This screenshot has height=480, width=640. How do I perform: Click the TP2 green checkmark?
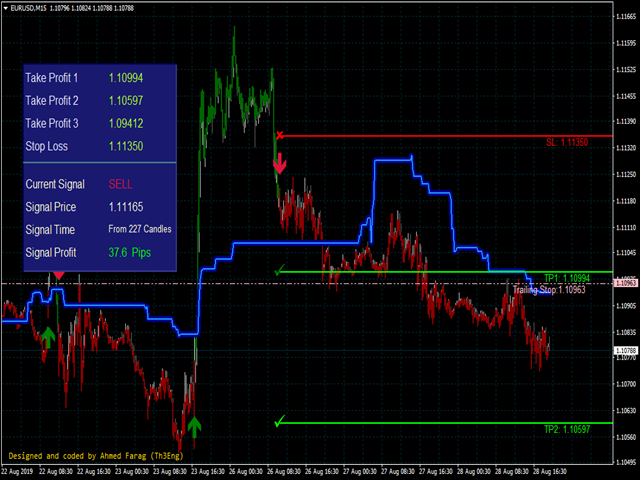280,421
